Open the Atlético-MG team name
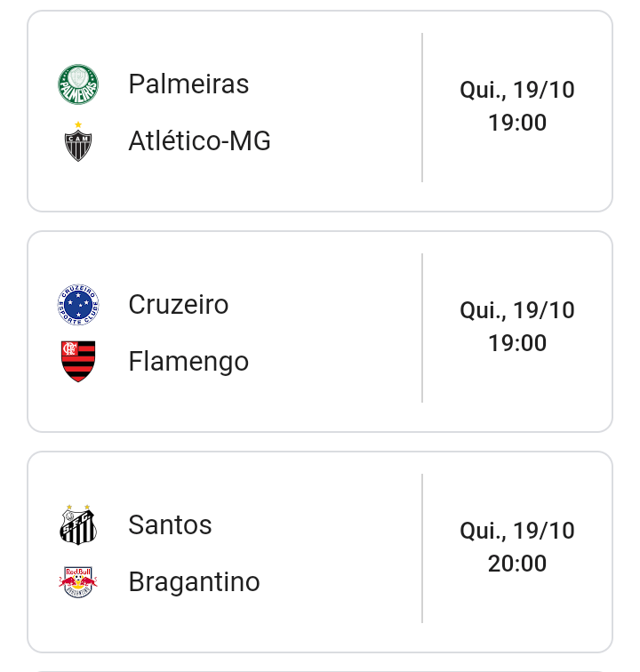The image size is (640, 672). 199,141
